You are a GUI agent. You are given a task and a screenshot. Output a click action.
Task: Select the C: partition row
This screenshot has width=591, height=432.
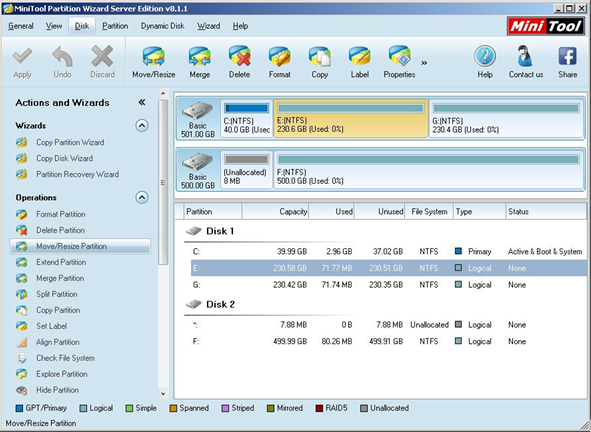click(x=389, y=251)
